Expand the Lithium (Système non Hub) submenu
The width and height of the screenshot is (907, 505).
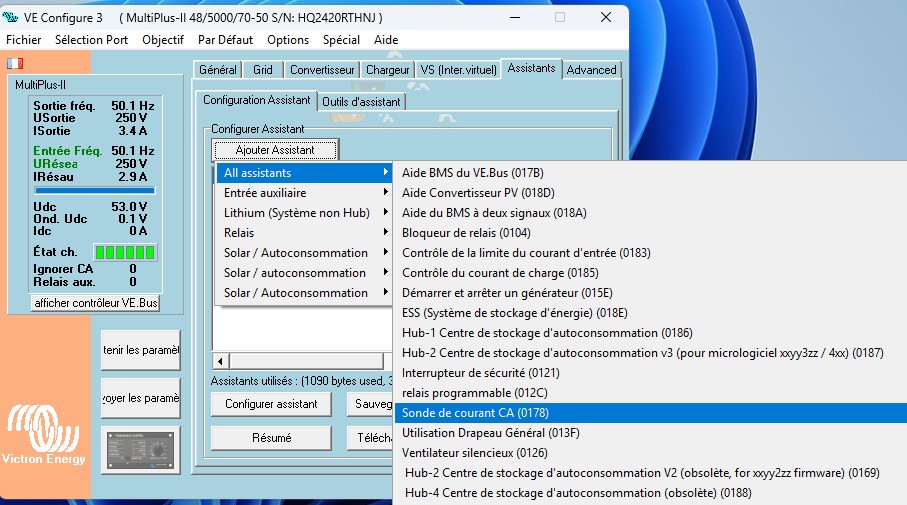click(304, 213)
